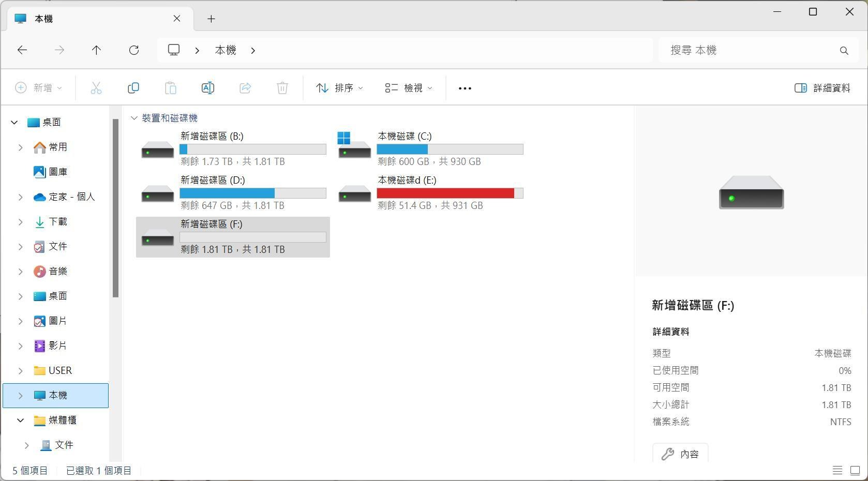The image size is (868, 481).
Task: Select 音樂 in the navigation pane
Action: tap(57, 272)
